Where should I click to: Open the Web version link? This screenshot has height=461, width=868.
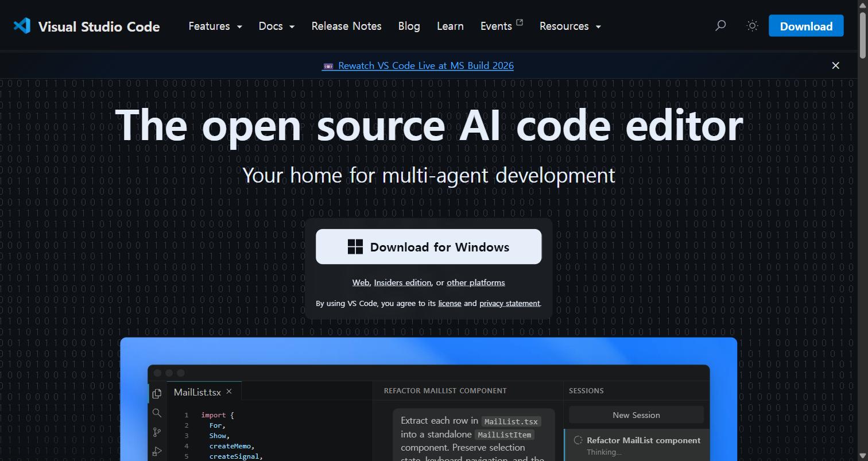pyautogui.click(x=361, y=282)
